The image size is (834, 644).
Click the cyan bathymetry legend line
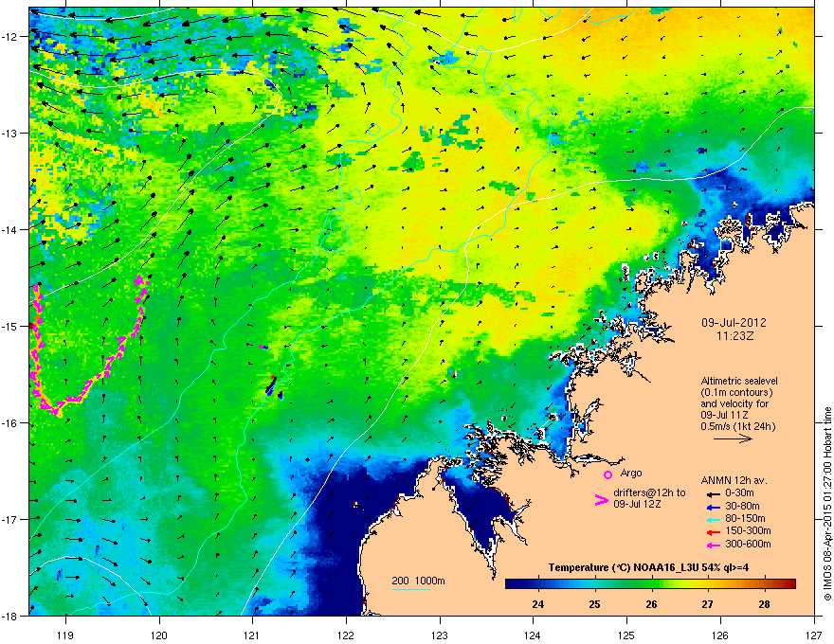[410, 589]
